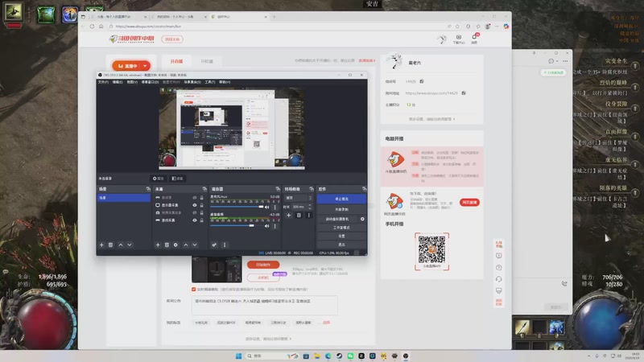Open advanced audio properties in mixer footer
The height and width of the screenshot is (362, 644).
(x=214, y=245)
